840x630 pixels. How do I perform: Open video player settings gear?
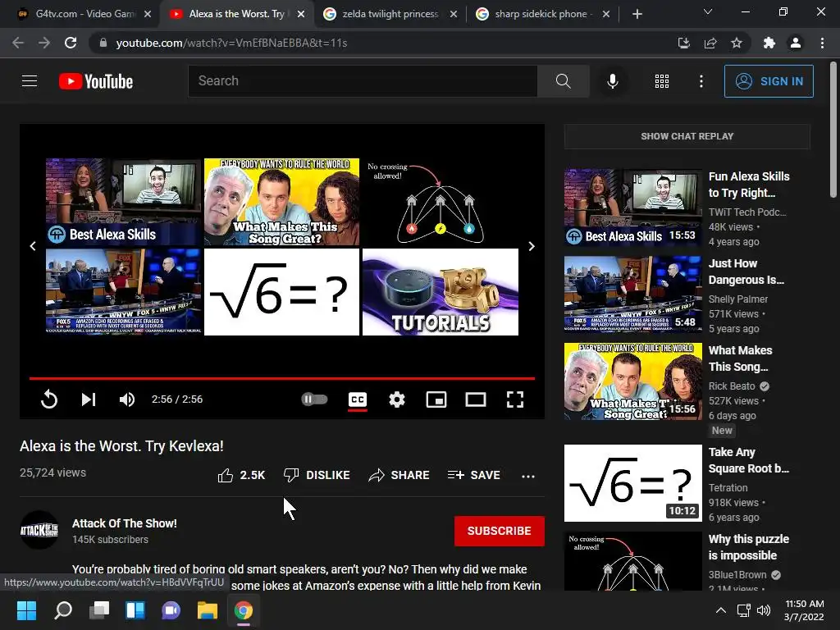click(x=396, y=399)
